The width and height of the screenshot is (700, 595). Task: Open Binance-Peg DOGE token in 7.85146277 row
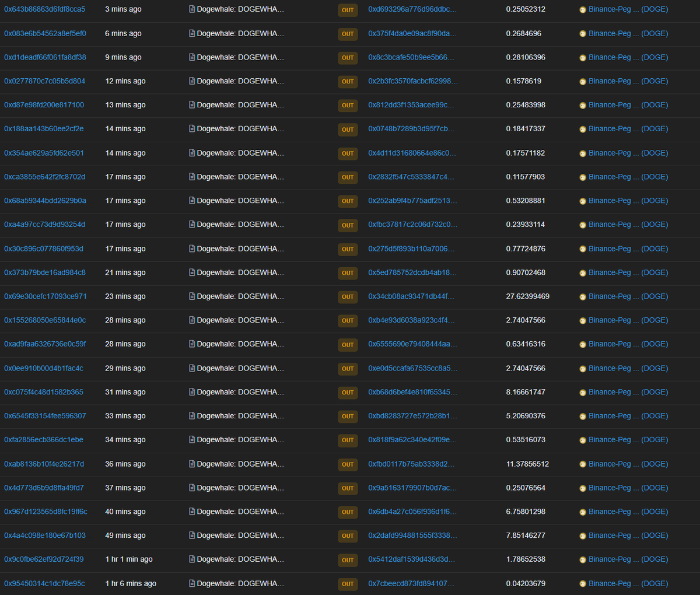point(628,535)
